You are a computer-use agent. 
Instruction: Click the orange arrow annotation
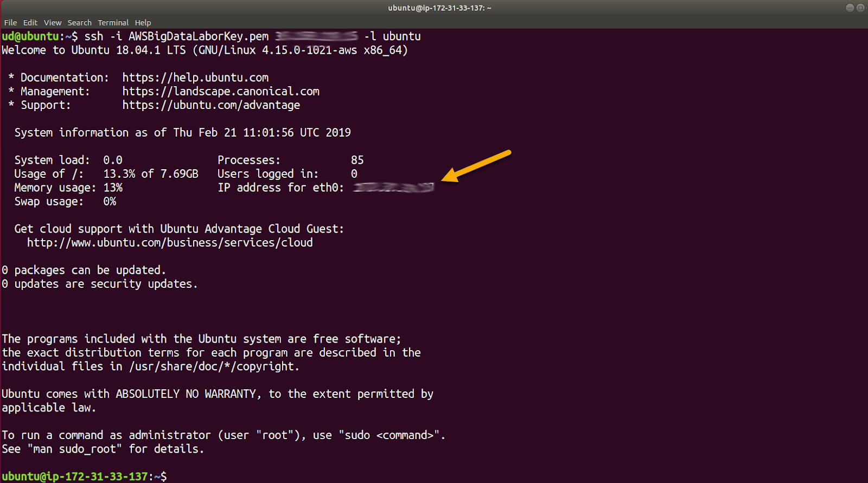click(476, 166)
